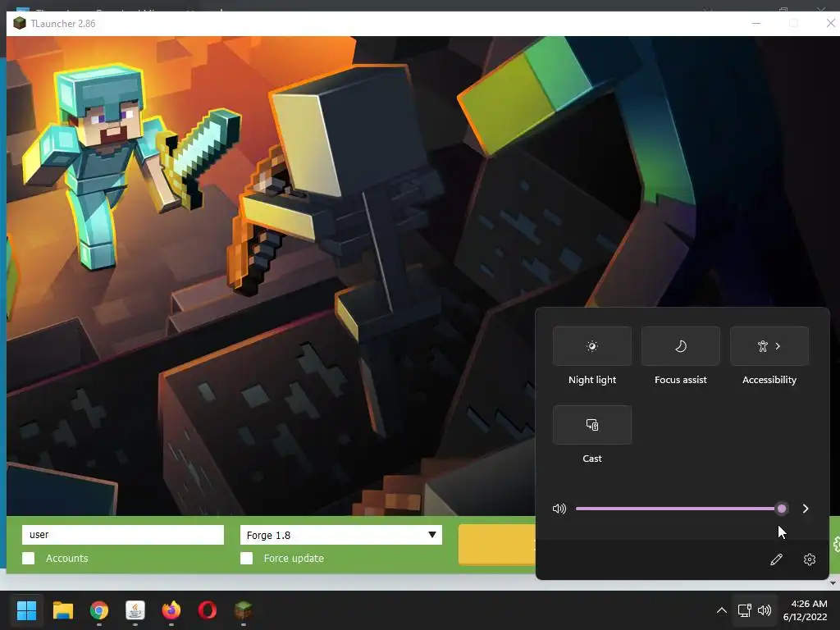Mute sound via the volume speaker icon
Viewport: 840px width, 630px height.
click(559, 509)
